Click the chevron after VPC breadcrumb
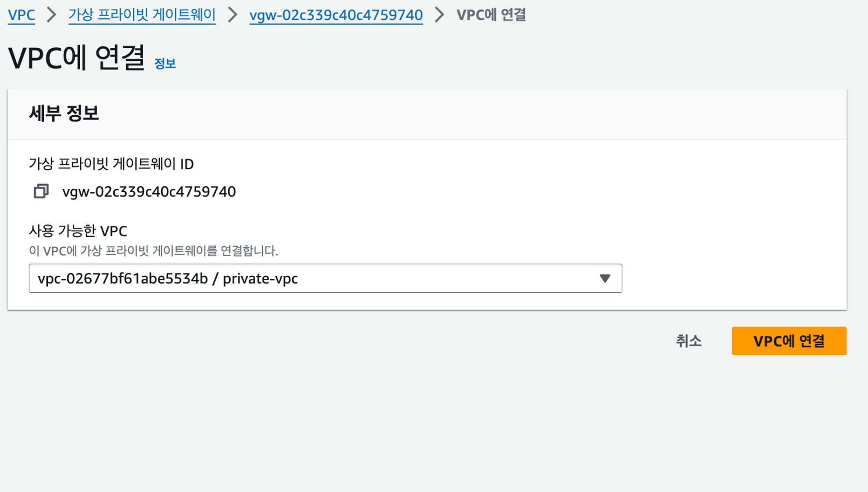868x492 pixels. [x=52, y=15]
